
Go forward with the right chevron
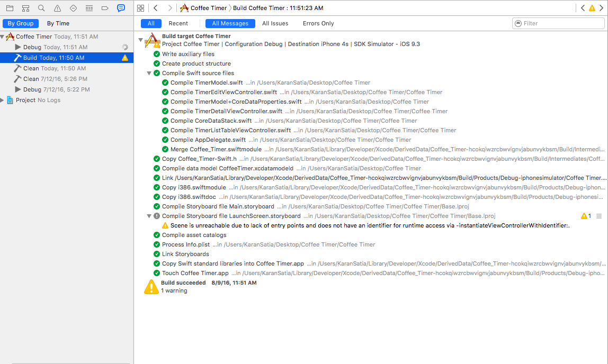tap(170, 8)
